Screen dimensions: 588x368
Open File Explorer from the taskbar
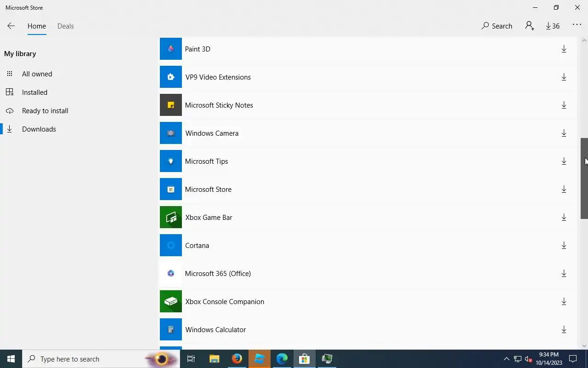[x=214, y=359]
